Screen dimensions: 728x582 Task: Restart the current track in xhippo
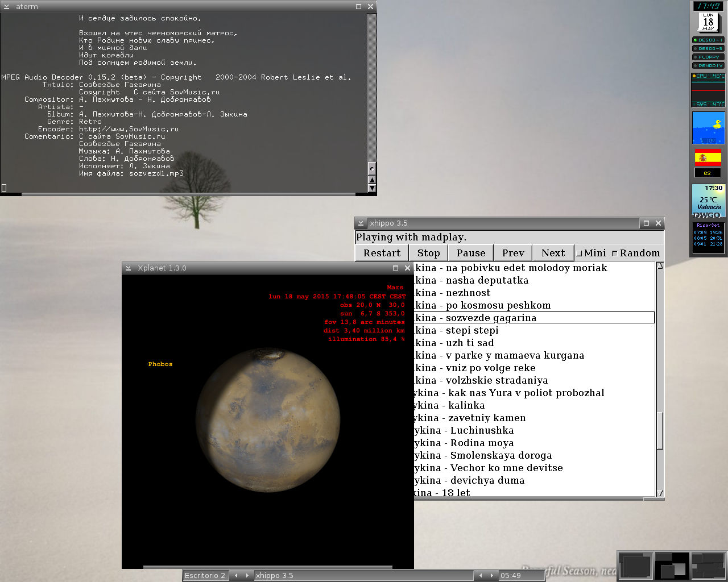click(382, 253)
